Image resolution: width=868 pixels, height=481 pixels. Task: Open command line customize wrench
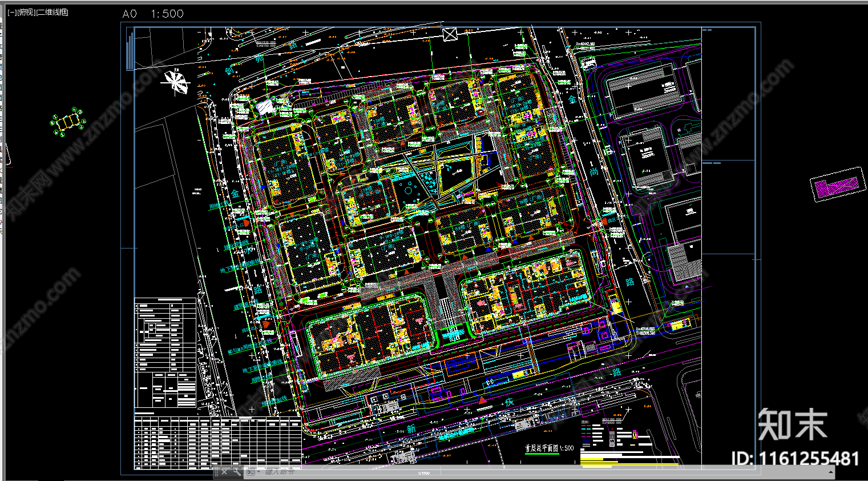pyautogui.click(x=236, y=471)
